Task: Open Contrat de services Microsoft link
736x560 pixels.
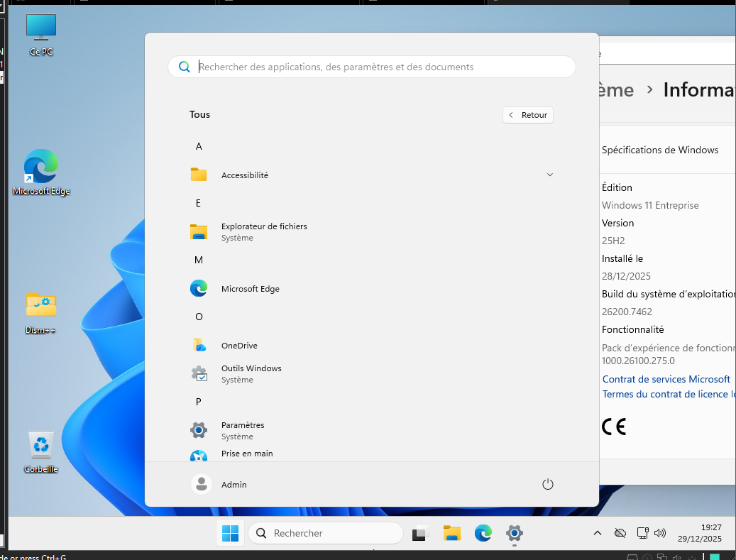Action: 666,379
